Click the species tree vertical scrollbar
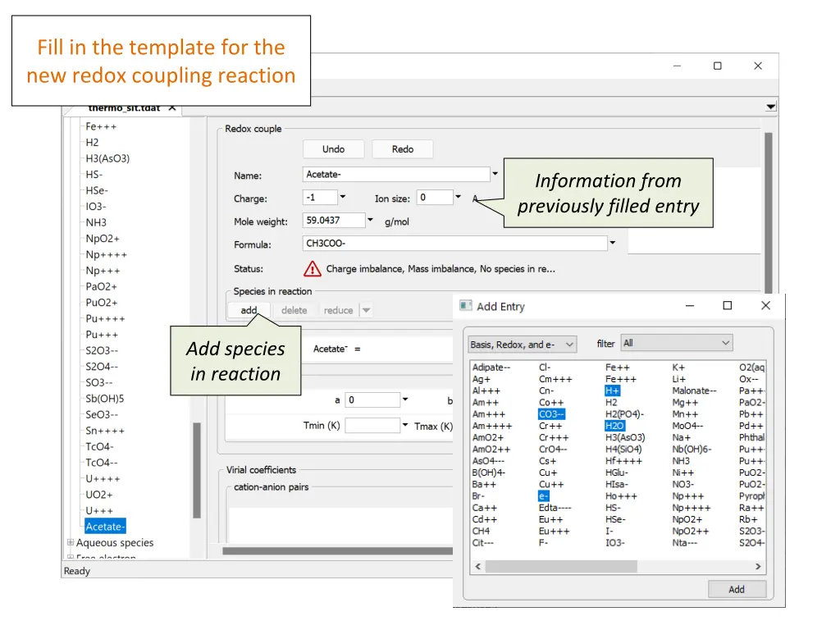840x630 pixels. [197, 470]
